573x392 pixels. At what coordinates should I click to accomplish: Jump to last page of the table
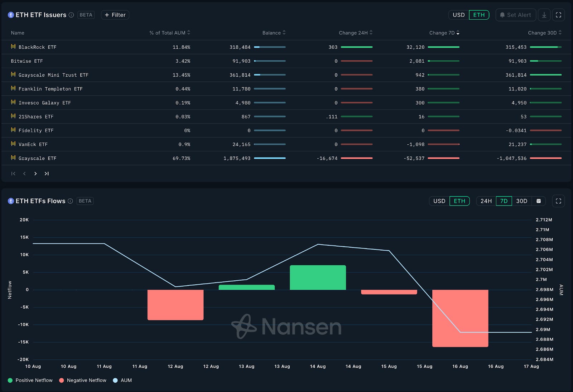pyautogui.click(x=47, y=174)
